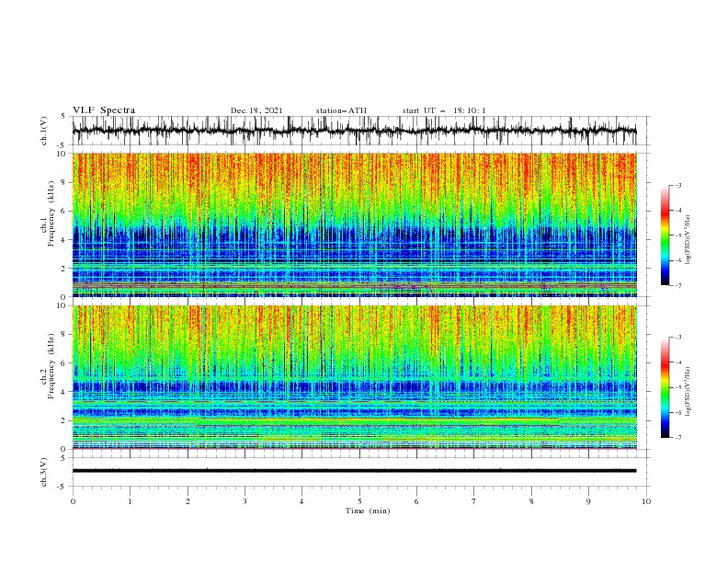Click the "-3" tick on lower color bar
728x563 pixels.
tap(678, 338)
